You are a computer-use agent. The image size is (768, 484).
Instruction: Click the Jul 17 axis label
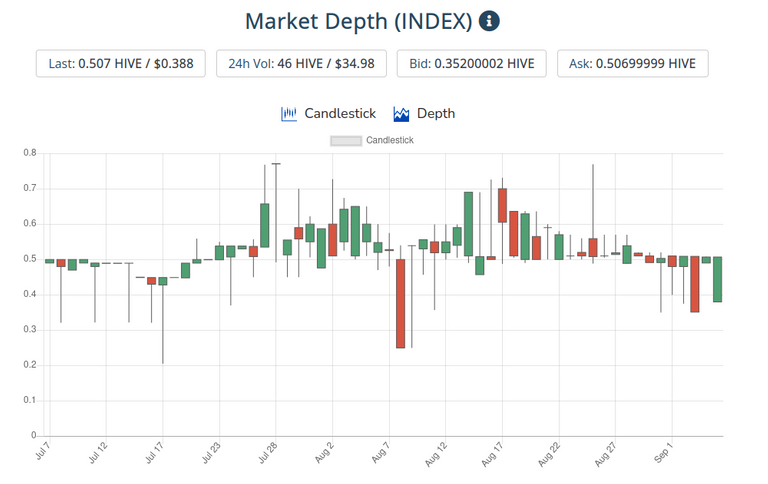coord(155,452)
